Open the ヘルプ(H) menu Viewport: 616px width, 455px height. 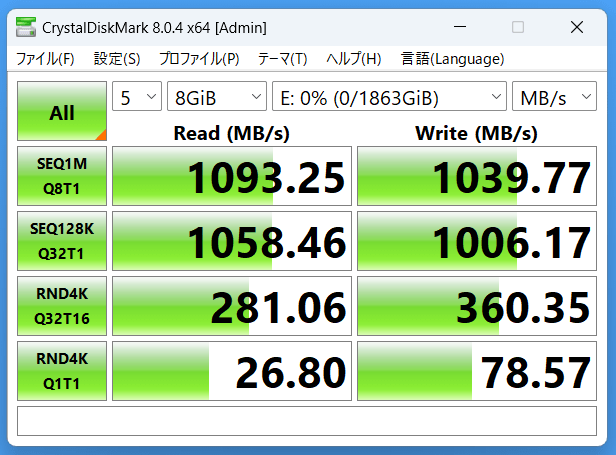(354, 59)
